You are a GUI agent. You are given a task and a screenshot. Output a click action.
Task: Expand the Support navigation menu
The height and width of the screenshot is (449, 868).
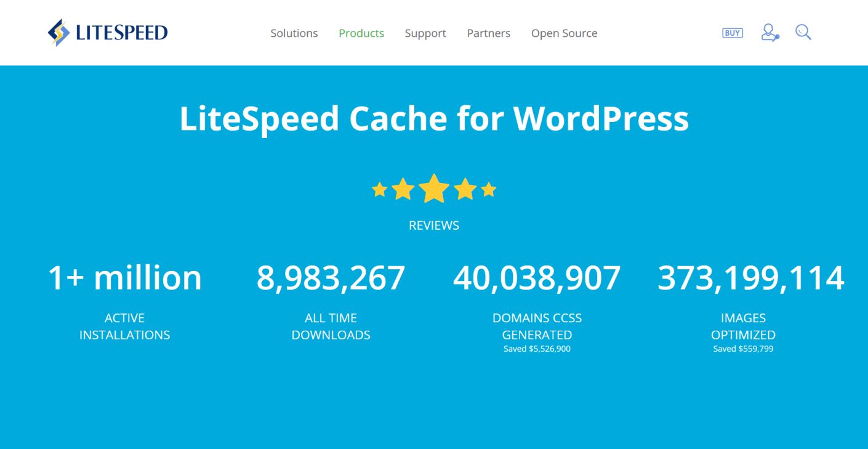point(425,33)
